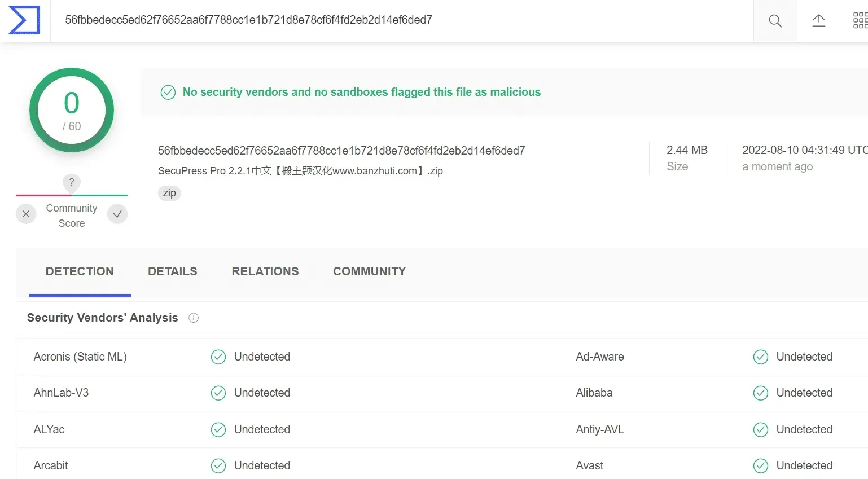
Task: Vote file as malicious with X button
Action: [26, 214]
